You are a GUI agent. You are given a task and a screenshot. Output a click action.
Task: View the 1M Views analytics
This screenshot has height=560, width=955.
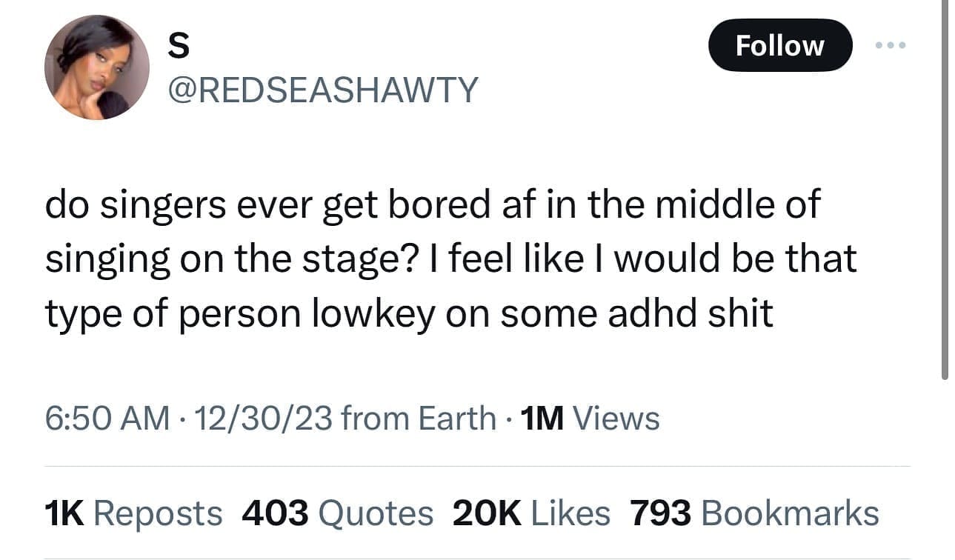[x=590, y=418]
